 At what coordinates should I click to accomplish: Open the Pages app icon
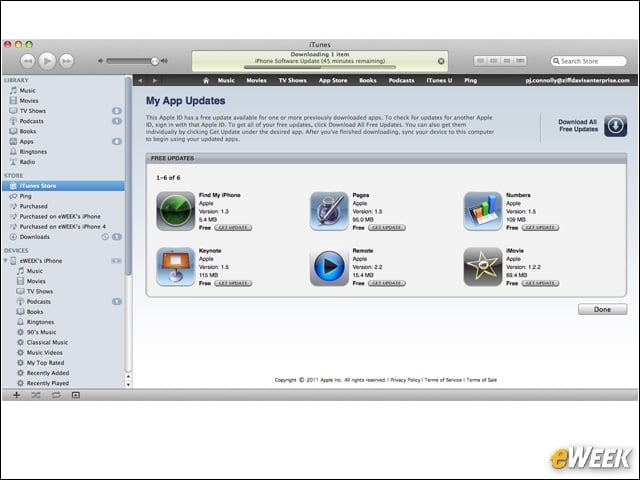329,211
